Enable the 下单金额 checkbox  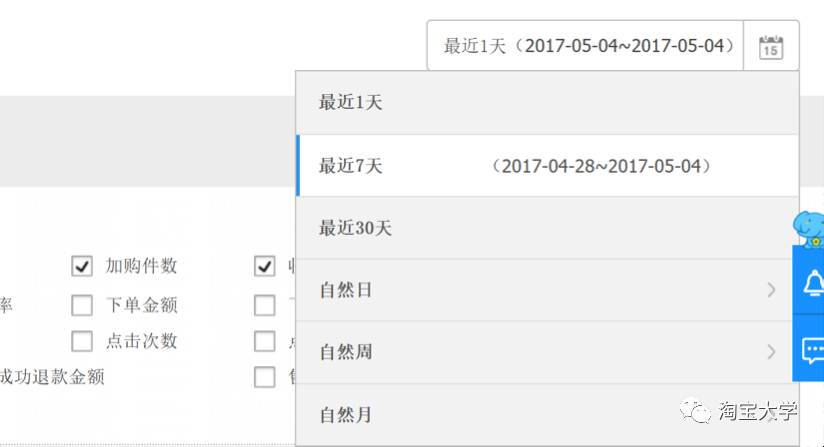click(82, 305)
